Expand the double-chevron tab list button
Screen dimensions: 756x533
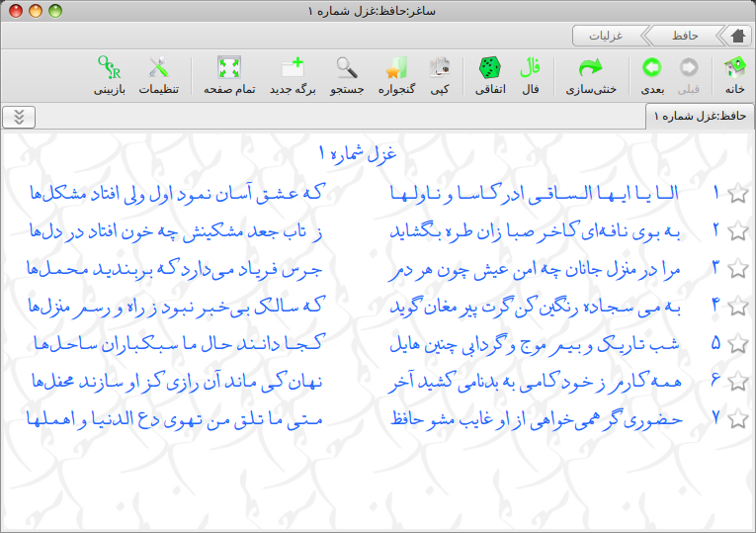(19, 117)
